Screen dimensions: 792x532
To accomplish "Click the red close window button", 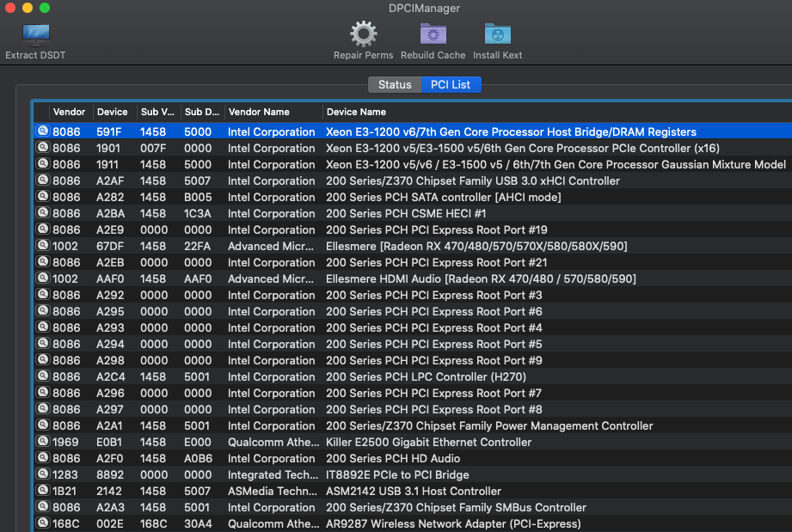I will coord(10,8).
